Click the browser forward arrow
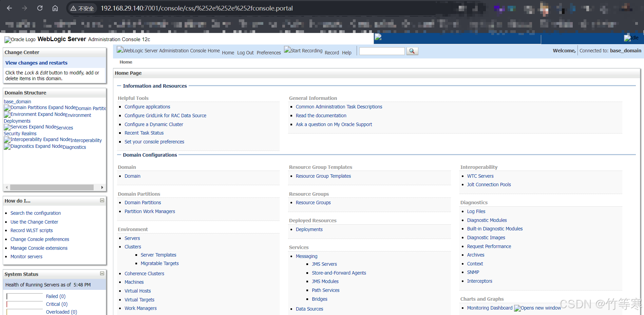This screenshot has width=644, height=315. click(24, 8)
